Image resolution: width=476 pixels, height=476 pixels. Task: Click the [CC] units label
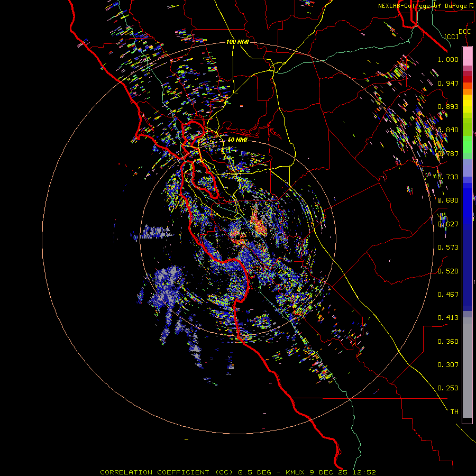(452, 36)
